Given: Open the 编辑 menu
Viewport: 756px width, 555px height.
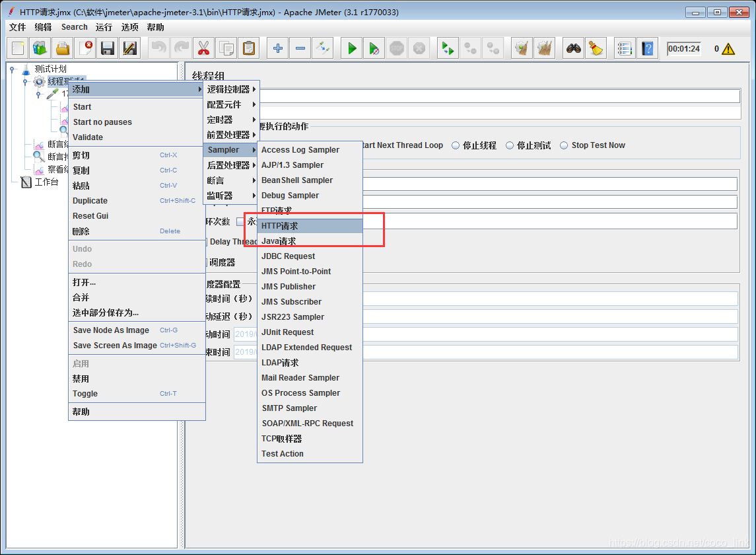Looking at the screenshot, I should click(43, 27).
